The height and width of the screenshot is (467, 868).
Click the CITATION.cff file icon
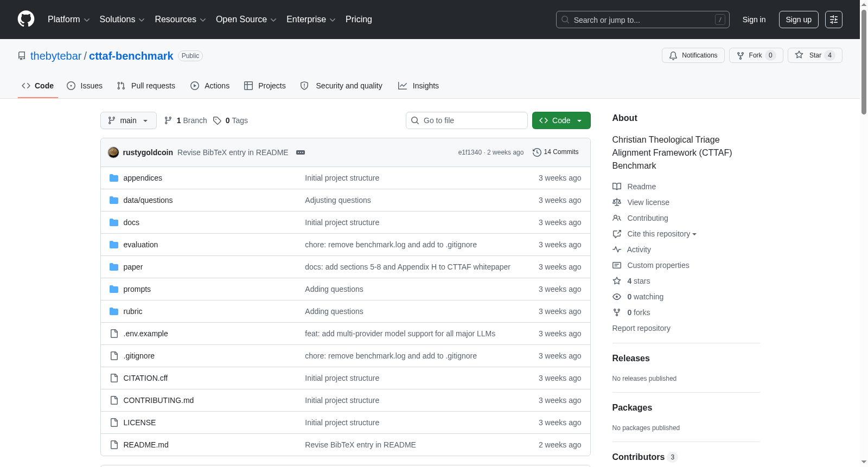tap(114, 378)
